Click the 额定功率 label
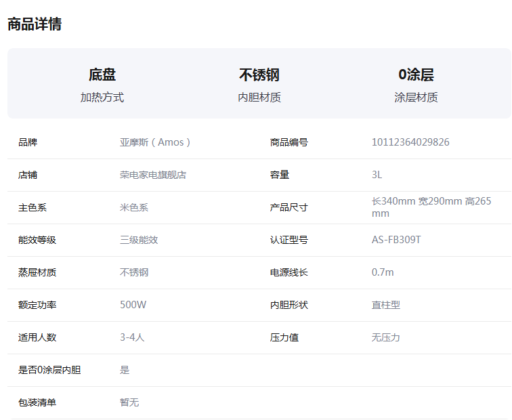 [x=37, y=305]
